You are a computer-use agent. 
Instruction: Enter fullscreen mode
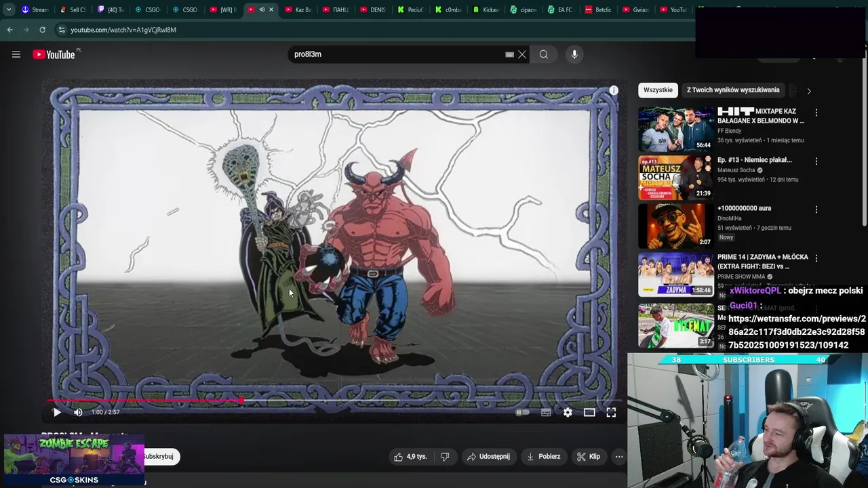click(x=611, y=412)
